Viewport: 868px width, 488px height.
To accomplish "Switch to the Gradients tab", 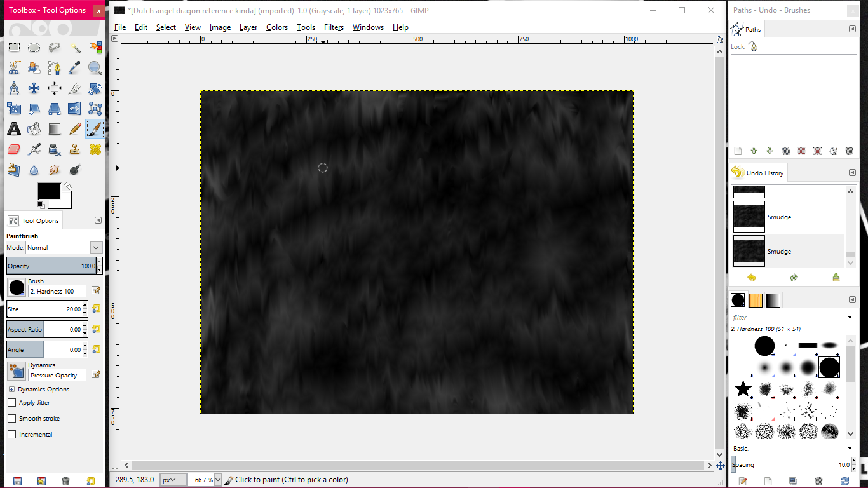I will (x=773, y=301).
